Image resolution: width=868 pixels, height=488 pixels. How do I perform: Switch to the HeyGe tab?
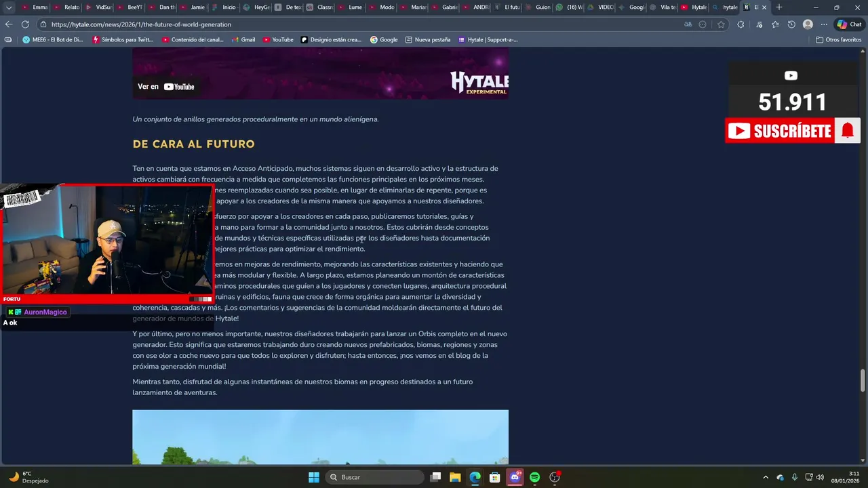click(256, 7)
